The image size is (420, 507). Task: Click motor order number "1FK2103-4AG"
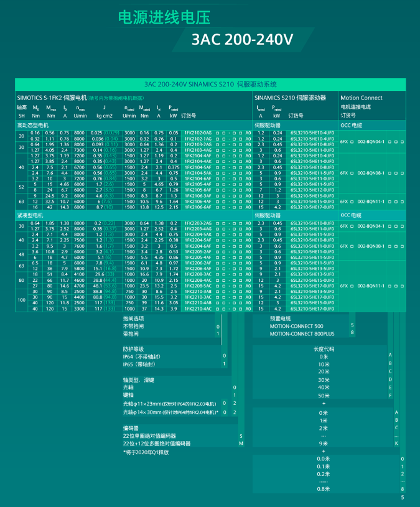click(198, 150)
